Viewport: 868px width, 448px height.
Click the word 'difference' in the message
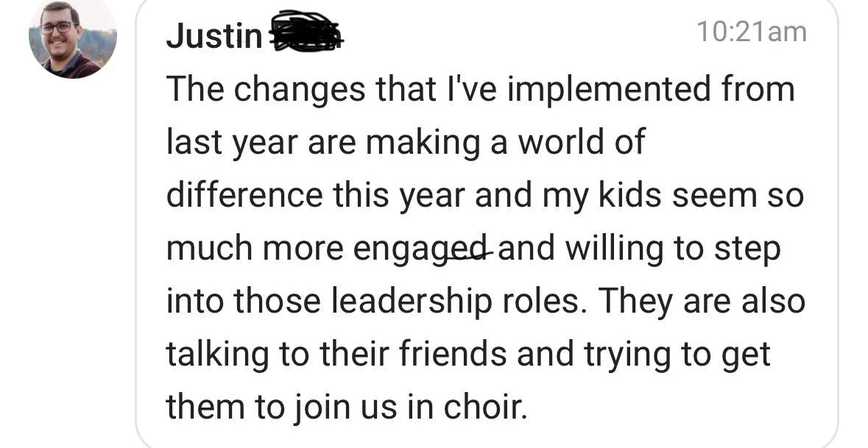[x=244, y=195]
